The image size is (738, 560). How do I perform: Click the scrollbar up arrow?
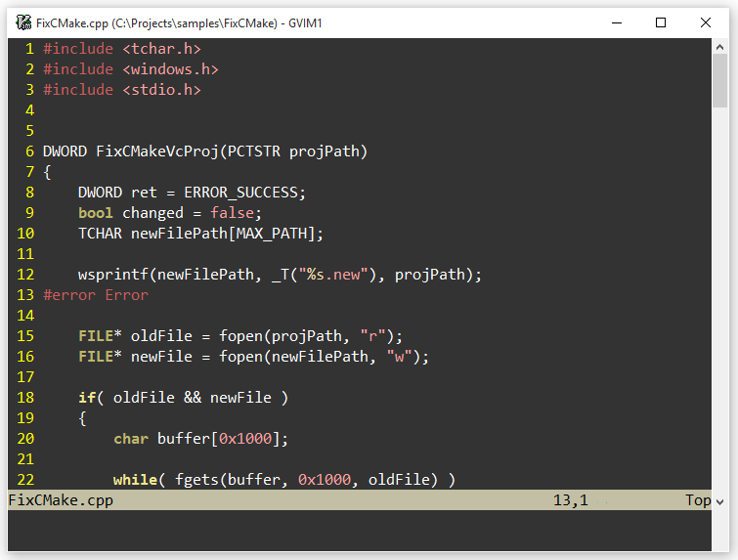coord(720,47)
